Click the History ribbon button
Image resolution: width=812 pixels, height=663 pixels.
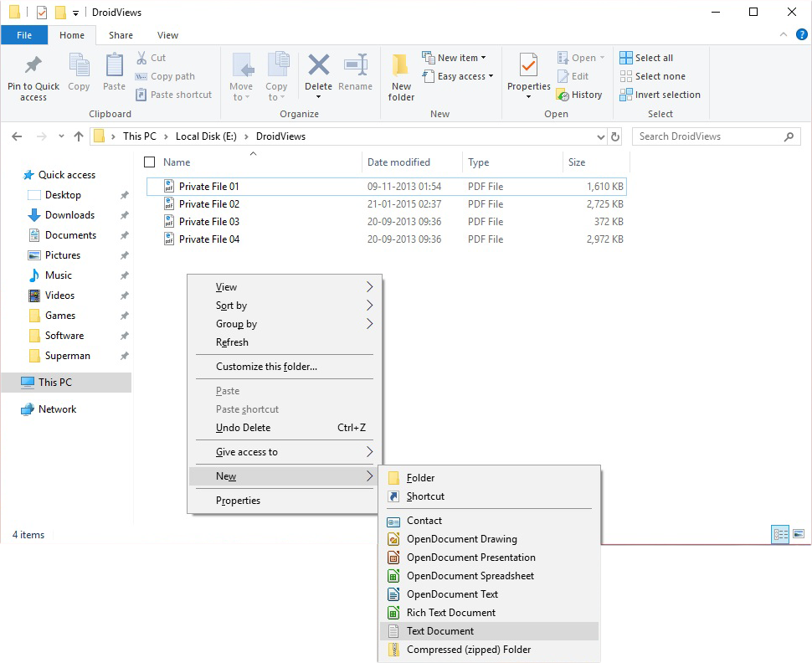click(579, 95)
